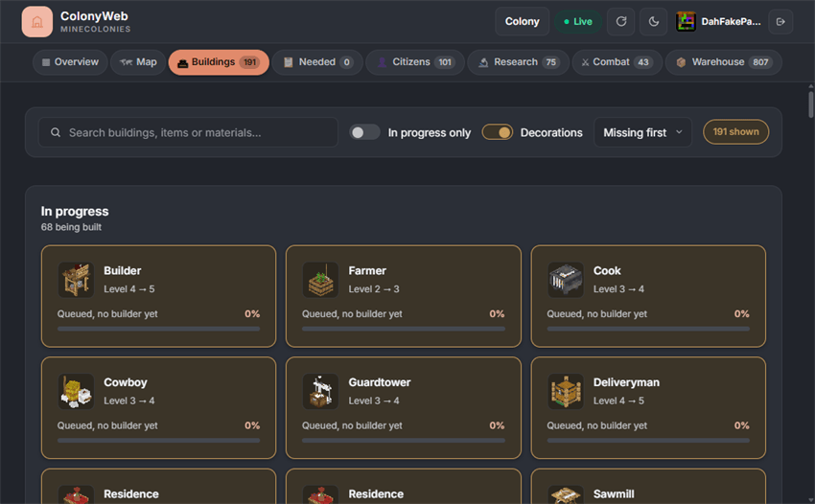Disable the Decorations toggle
The image size is (815, 504).
498,132
